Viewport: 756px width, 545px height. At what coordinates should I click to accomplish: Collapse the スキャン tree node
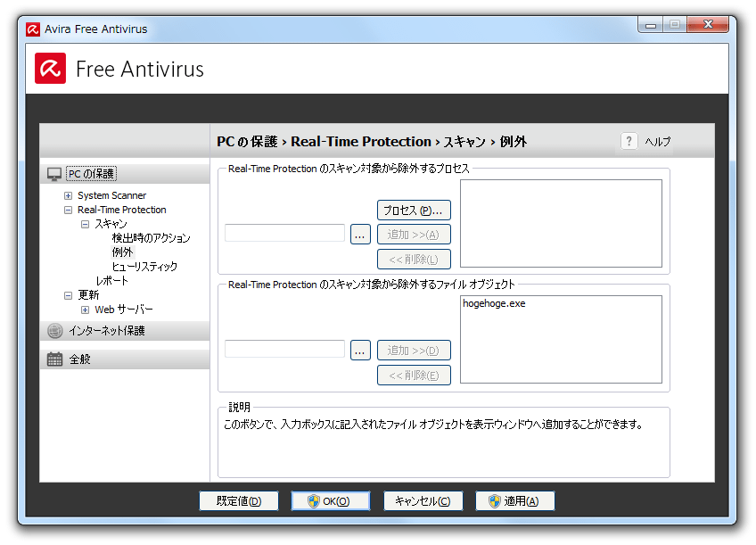pos(86,224)
